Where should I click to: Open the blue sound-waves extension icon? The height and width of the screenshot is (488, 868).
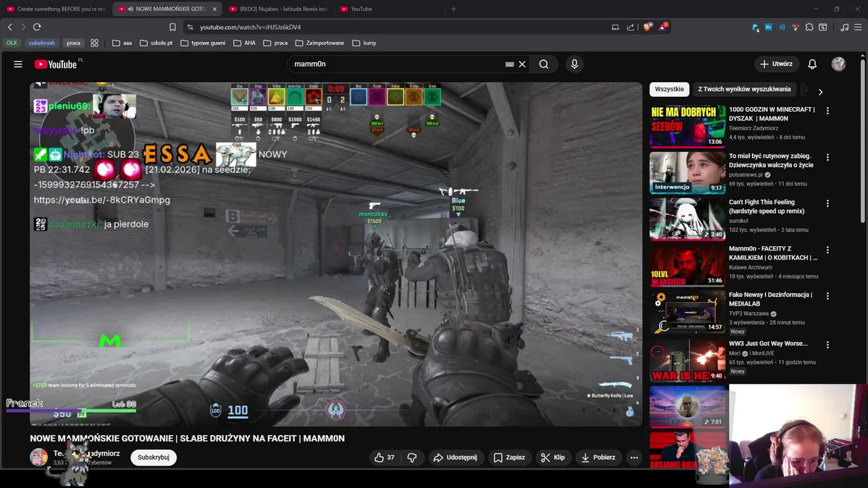pyautogui.click(x=782, y=27)
